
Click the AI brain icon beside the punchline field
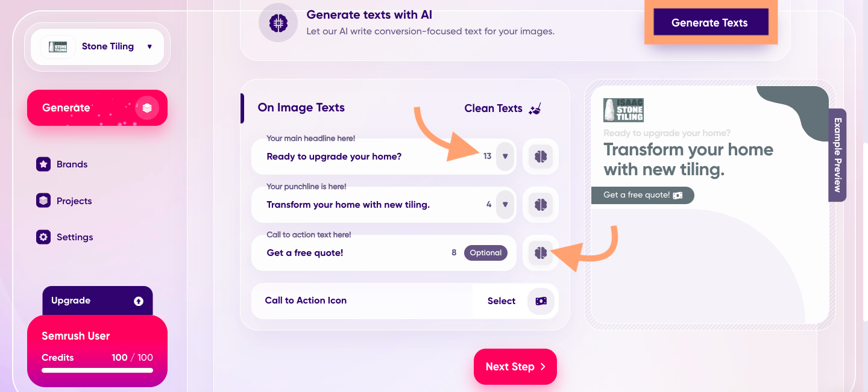click(540, 205)
